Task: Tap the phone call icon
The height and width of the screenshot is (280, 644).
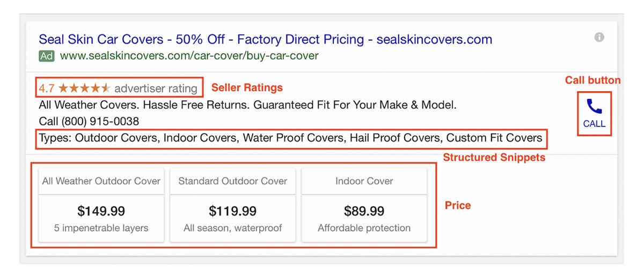Action: point(594,106)
